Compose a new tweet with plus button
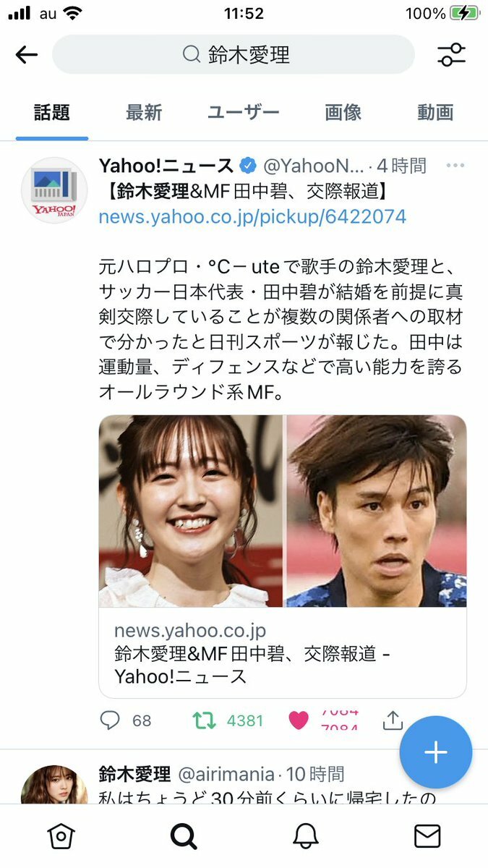The image size is (488, 868). coord(436,752)
